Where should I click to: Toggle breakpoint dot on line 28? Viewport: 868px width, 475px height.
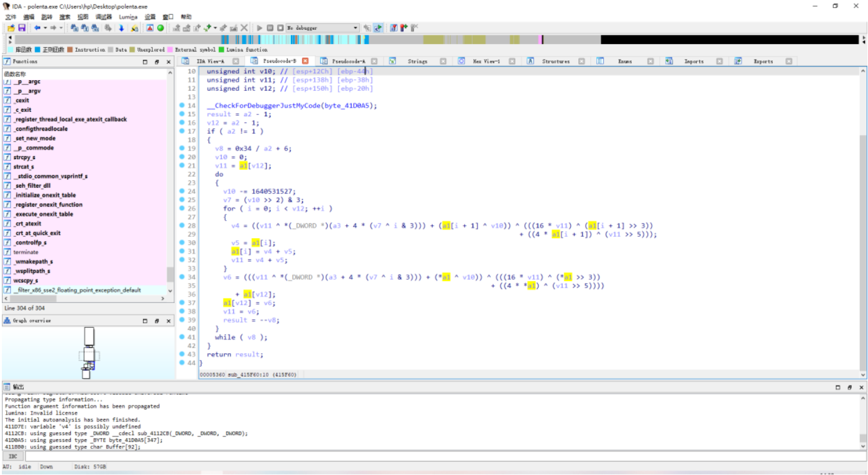point(182,226)
